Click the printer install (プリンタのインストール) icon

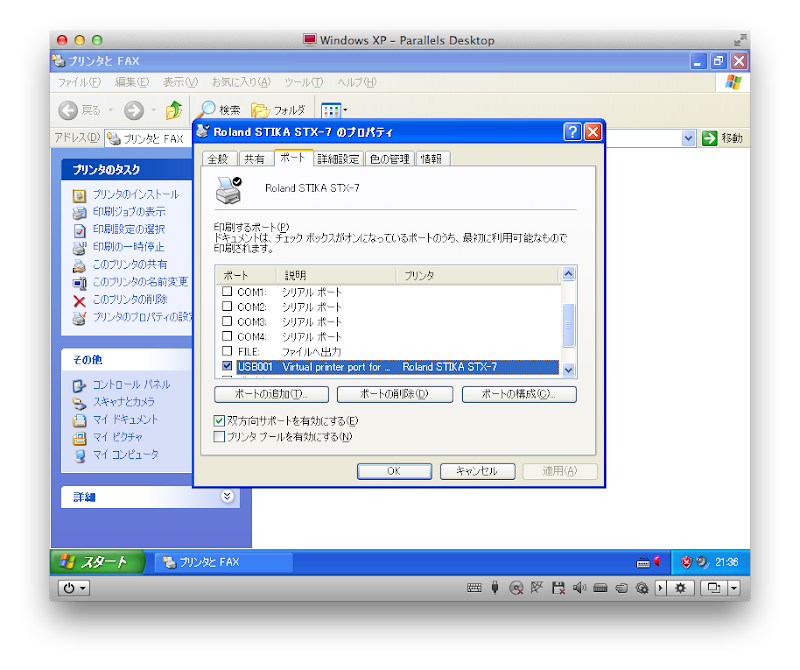(x=79, y=195)
